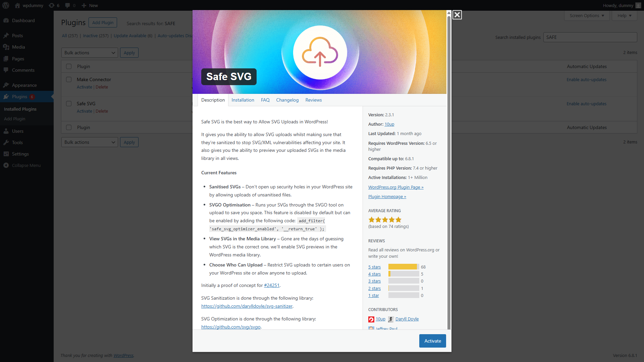Switch to the Reviews tab

[x=314, y=100]
